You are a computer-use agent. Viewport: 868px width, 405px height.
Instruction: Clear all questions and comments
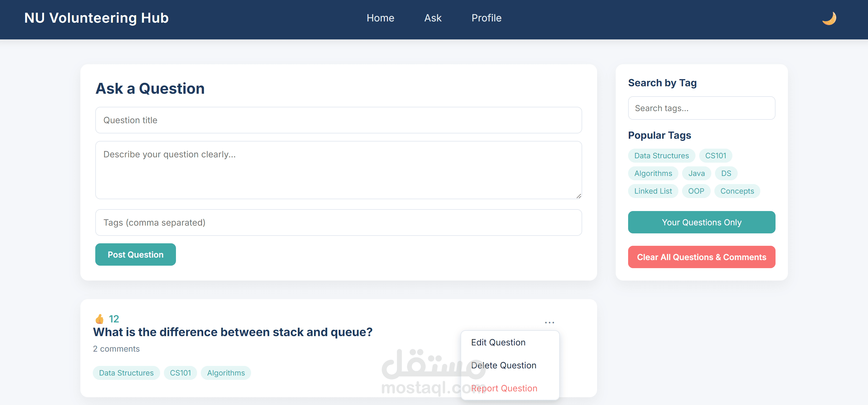701,257
